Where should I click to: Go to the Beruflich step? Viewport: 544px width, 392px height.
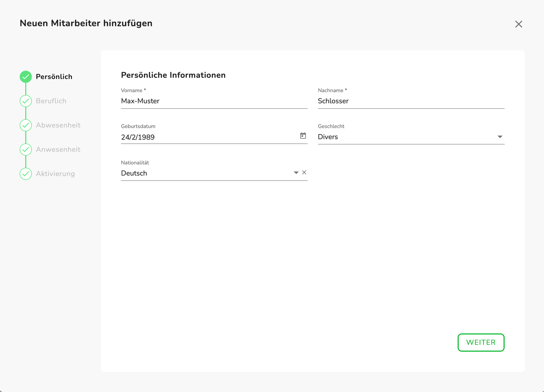click(x=51, y=101)
